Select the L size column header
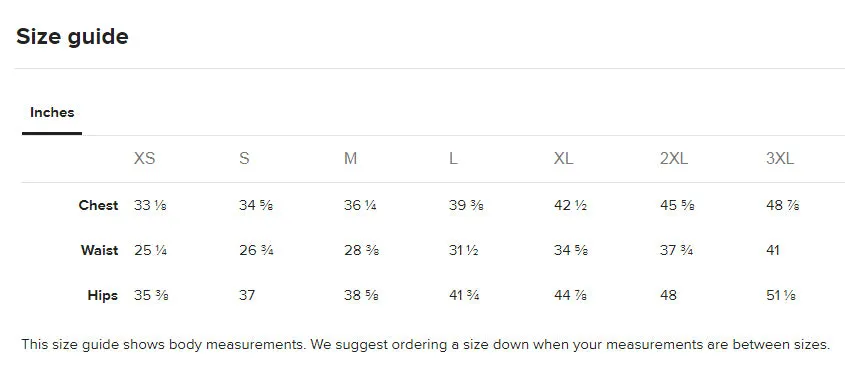 (453, 159)
